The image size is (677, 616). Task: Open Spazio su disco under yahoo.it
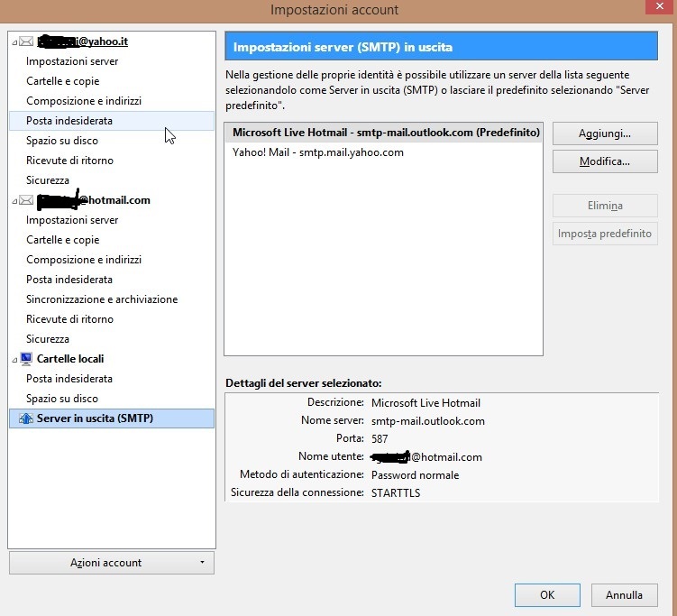click(x=62, y=141)
